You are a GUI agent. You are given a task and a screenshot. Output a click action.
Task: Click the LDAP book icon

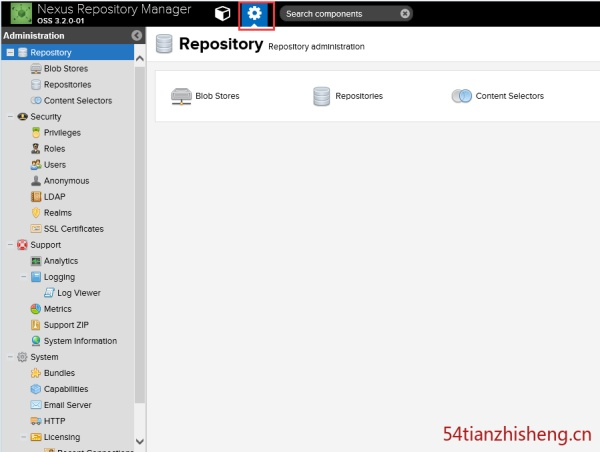tap(36, 197)
